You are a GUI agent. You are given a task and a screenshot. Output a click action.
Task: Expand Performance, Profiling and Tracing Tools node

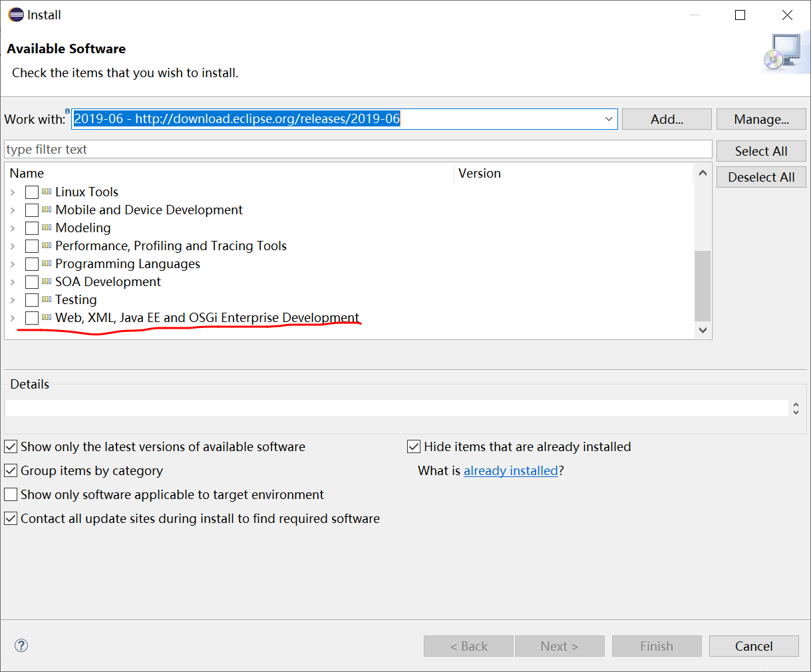click(13, 246)
